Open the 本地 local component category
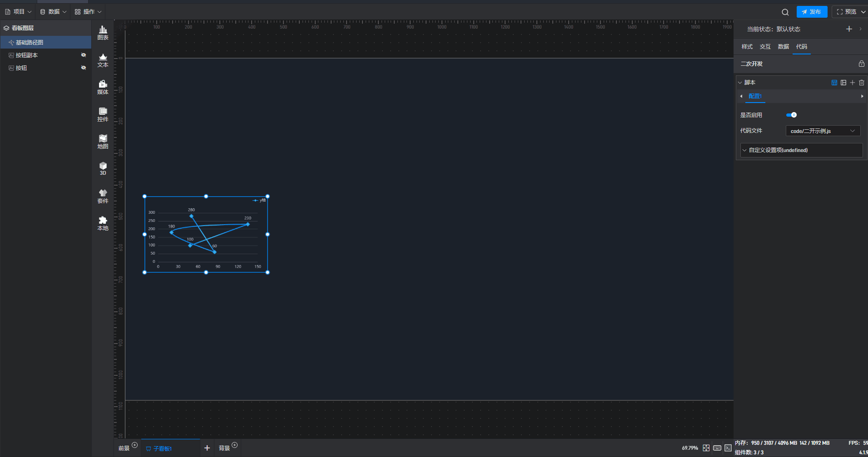The width and height of the screenshot is (868, 457). click(x=103, y=224)
